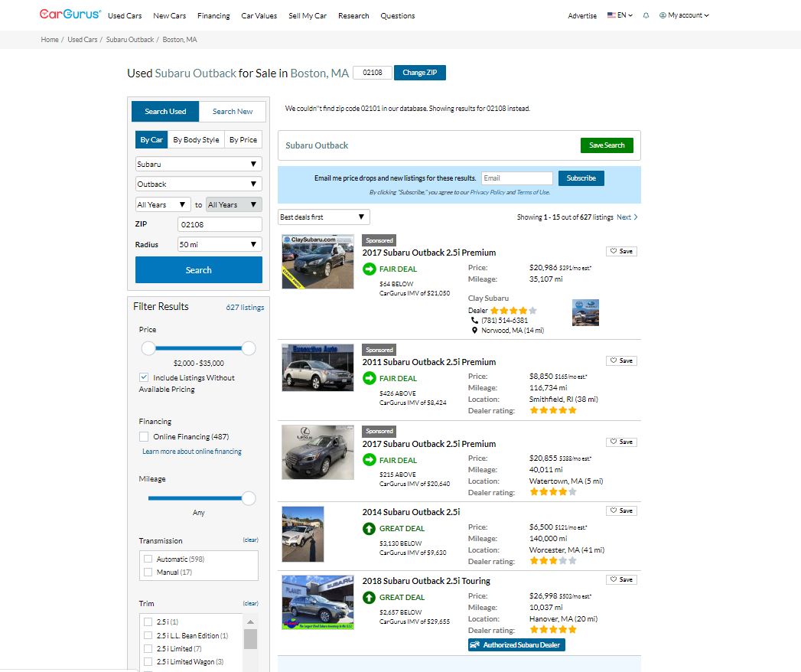Open the Used Cars menu
Screen dimensions: 801x672
pos(125,16)
